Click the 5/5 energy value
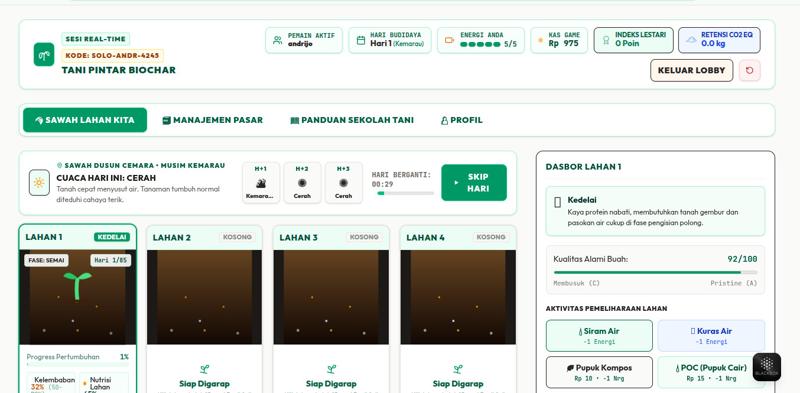 point(510,44)
